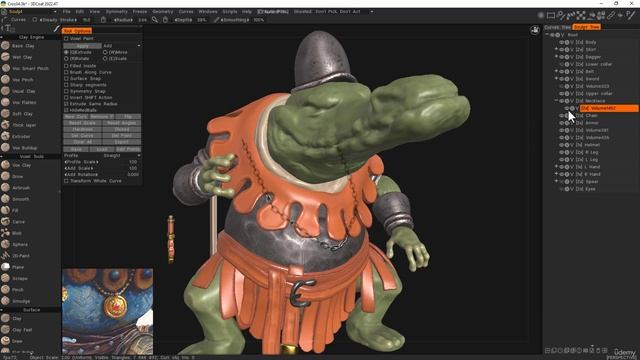The height and width of the screenshot is (360, 640).
Task: Click the camera shortcuts icon at viewport corner
Action: 535,30
